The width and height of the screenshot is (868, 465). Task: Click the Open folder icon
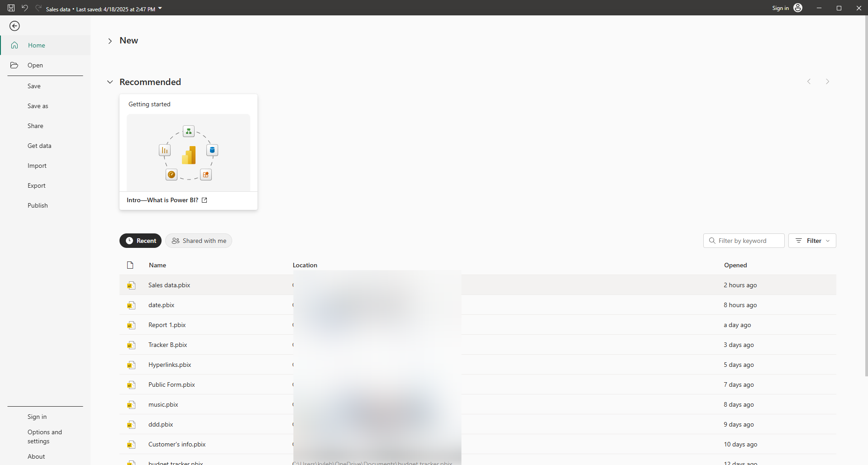14,65
